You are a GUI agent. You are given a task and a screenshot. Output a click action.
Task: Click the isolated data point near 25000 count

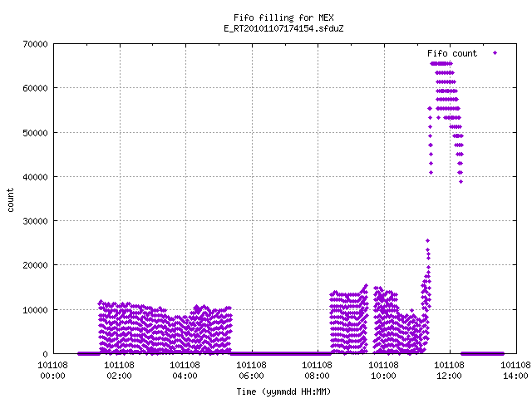(x=427, y=241)
